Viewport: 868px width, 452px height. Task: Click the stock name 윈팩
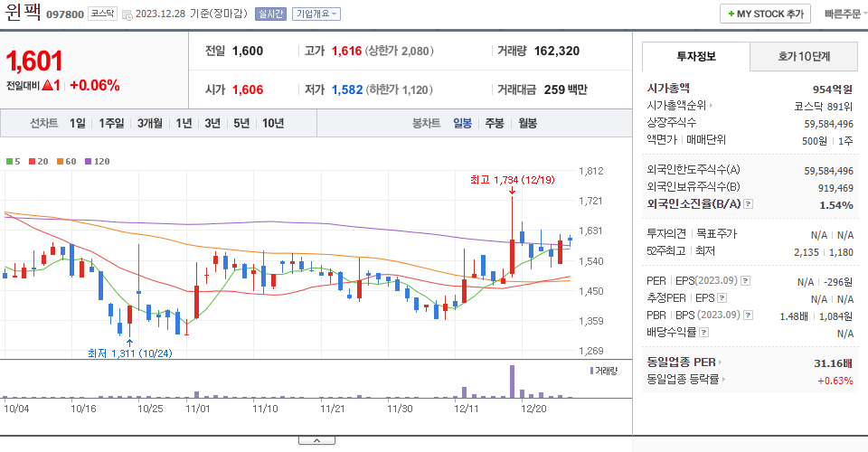tap(23, 12)
